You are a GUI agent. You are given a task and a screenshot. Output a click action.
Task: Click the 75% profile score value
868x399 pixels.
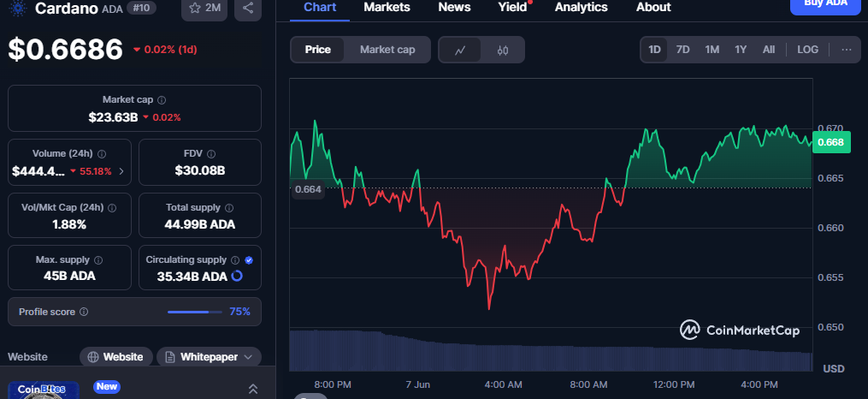click(239, 312)
